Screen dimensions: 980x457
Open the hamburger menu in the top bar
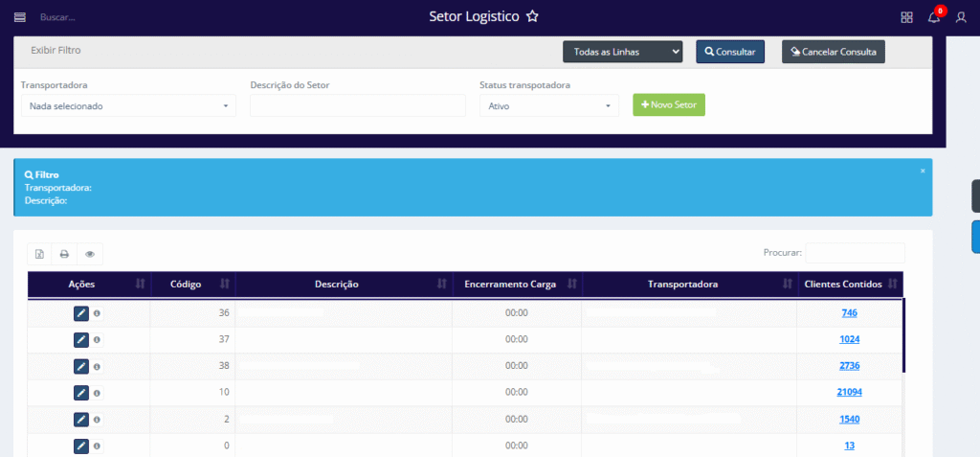point(20,17)
